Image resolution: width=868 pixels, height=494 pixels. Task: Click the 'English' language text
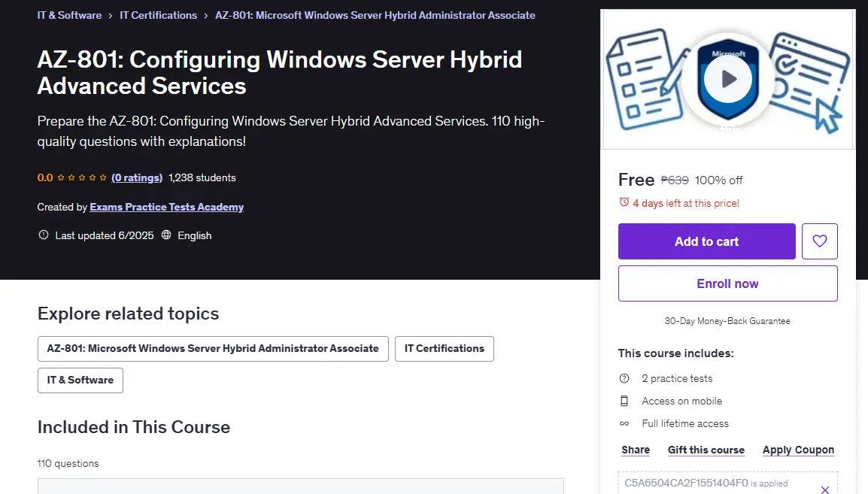pos(194,235)
